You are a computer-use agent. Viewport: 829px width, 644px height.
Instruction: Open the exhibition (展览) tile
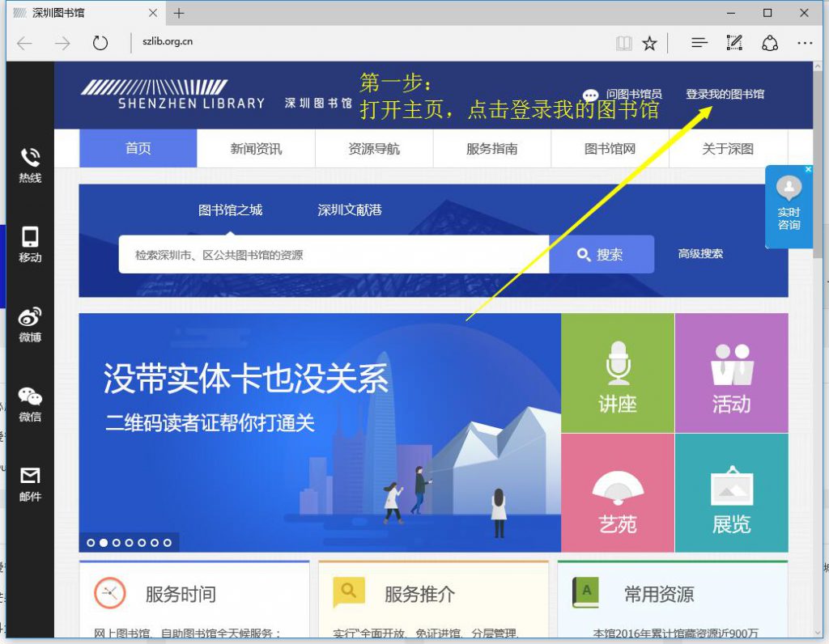731,494
